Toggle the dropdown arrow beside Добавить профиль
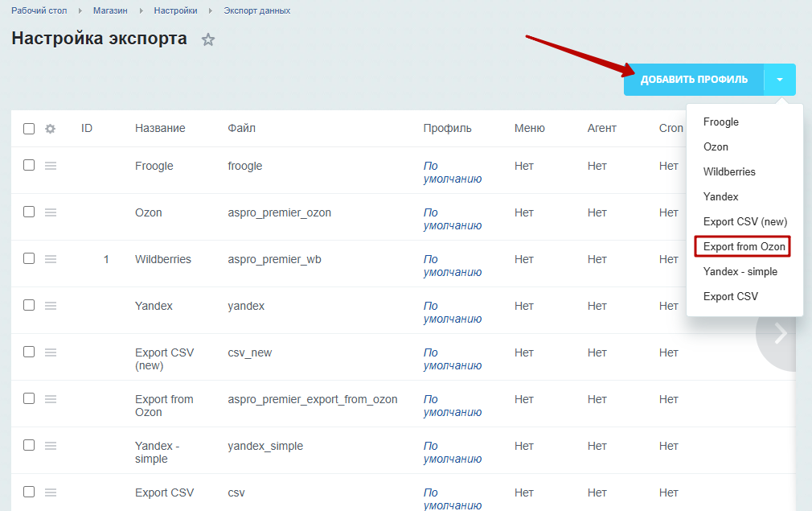Viewport: 812px width, 511px height. pyautogui.click(x=779, y=80)
